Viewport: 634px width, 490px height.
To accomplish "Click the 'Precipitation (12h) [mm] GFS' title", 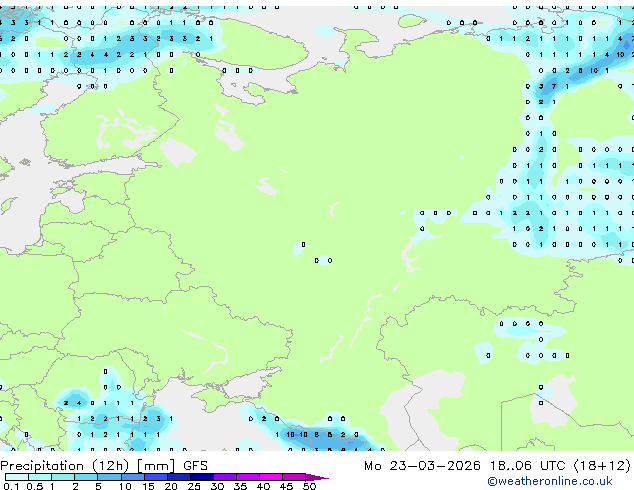I will pos(104,466).
